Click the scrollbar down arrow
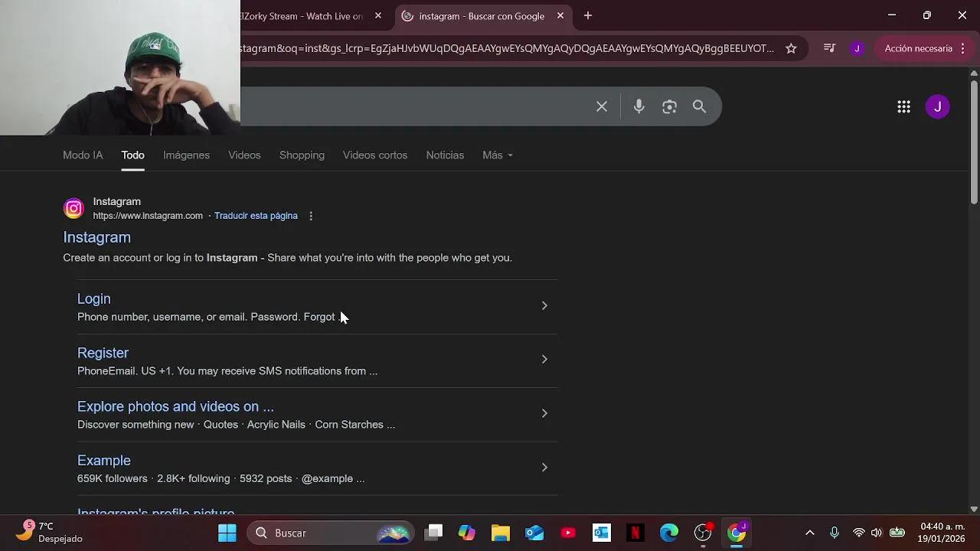This screenshot has width=980, height=551. click(974, 509)
